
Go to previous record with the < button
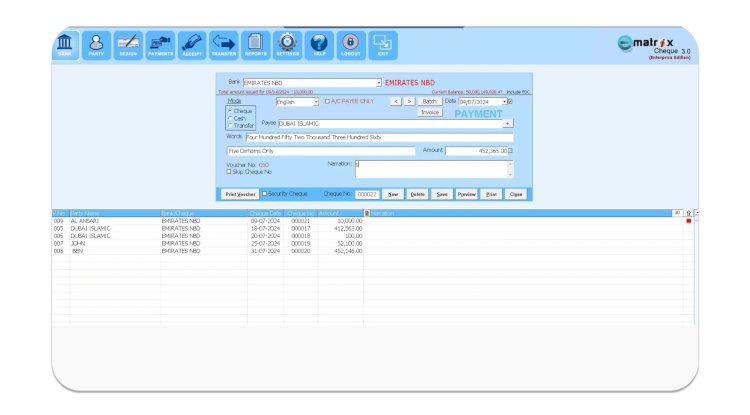[x=396, y=101]
